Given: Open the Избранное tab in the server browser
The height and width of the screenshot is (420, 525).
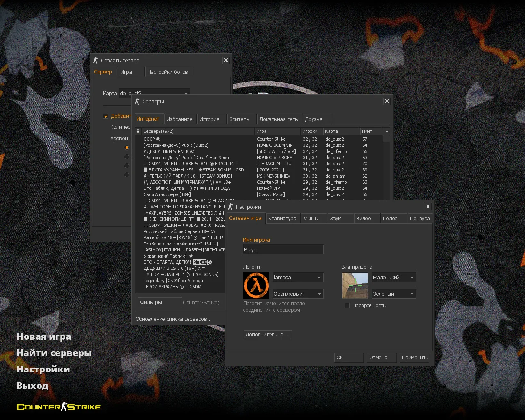Looking at the screenshot, I should coord(180,119).
